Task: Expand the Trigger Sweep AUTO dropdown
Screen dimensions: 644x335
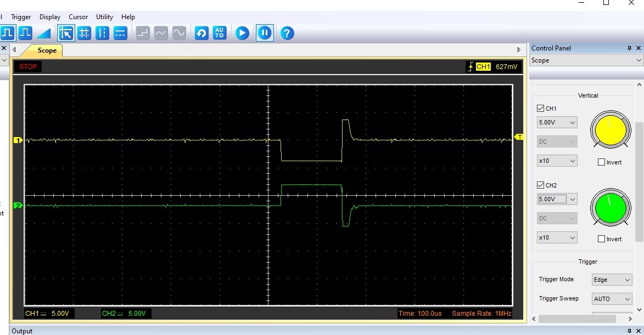Action: [612, 299]
